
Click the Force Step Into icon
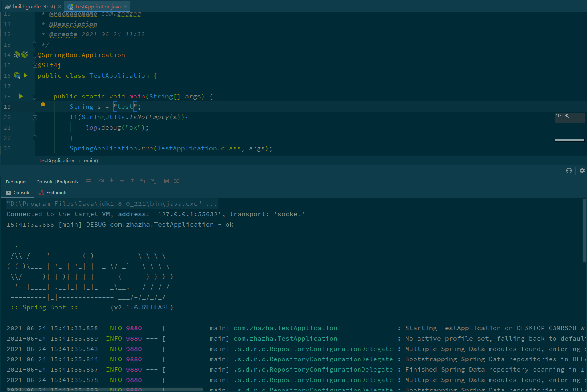click(122, 181)
